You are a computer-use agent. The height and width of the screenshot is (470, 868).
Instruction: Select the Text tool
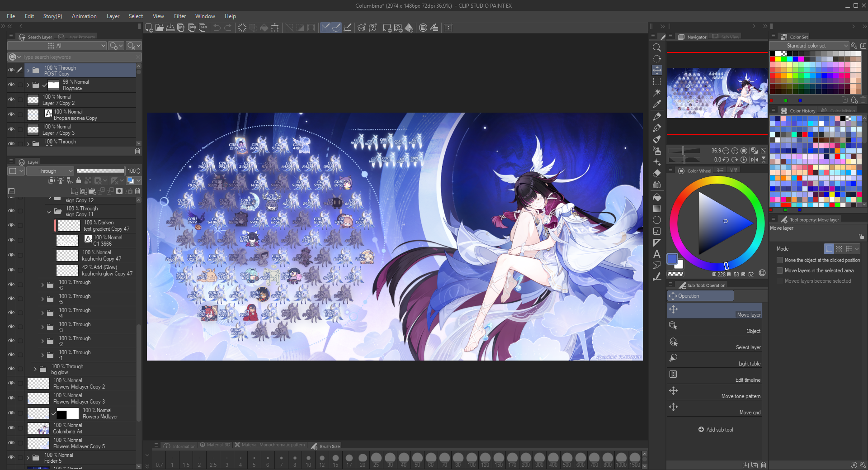pos(657,254)
